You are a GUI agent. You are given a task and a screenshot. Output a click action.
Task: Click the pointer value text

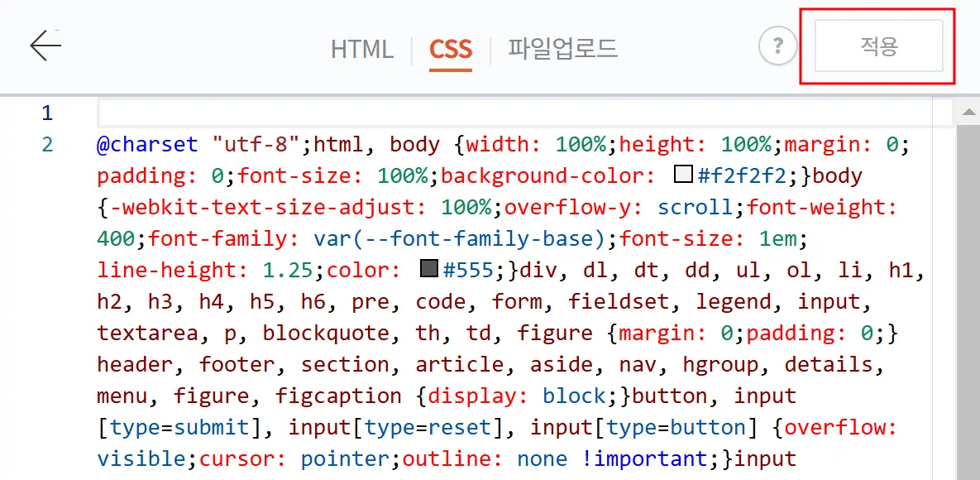click(346, 458)
